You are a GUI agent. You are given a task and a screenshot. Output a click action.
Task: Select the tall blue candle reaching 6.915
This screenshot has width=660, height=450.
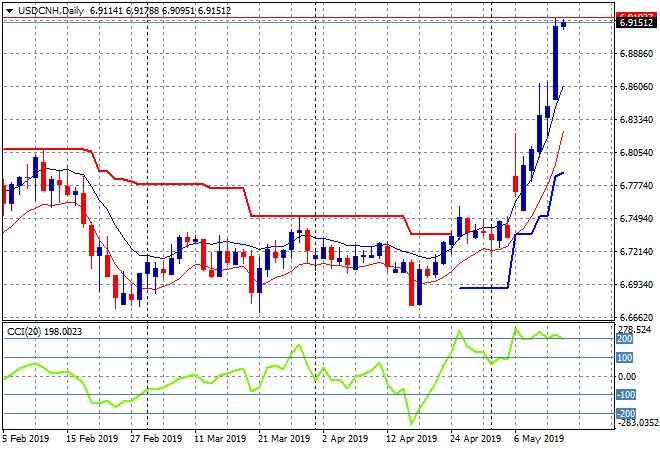click(x=555, y=62)
